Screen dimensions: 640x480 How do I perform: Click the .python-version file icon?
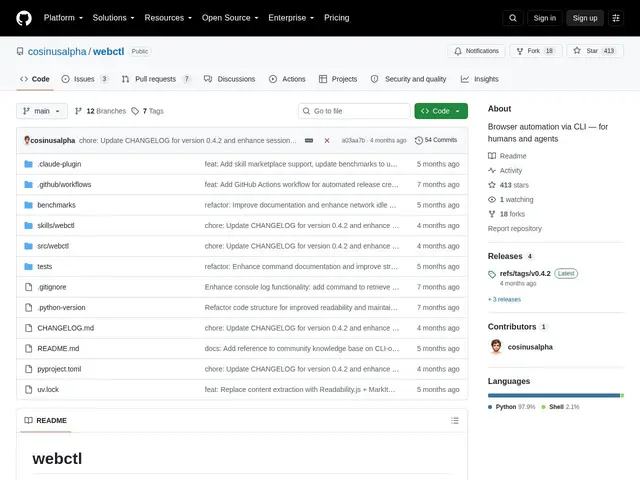28,307
